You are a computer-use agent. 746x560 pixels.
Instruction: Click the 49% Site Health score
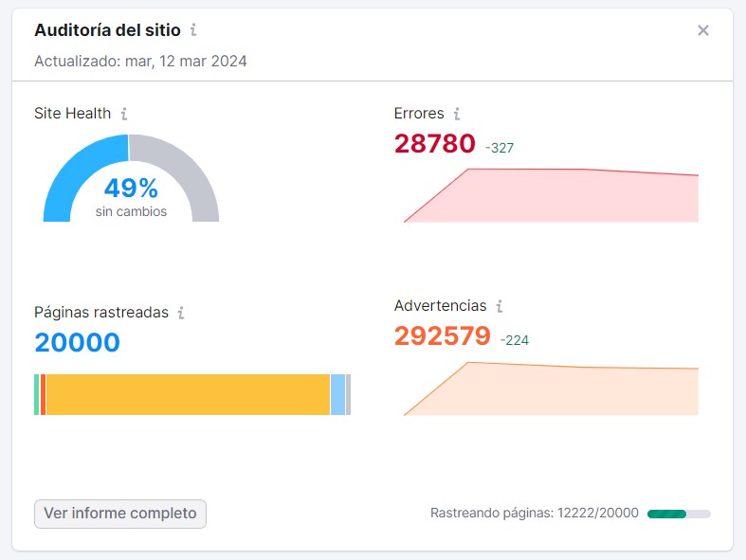coord(131,189)
